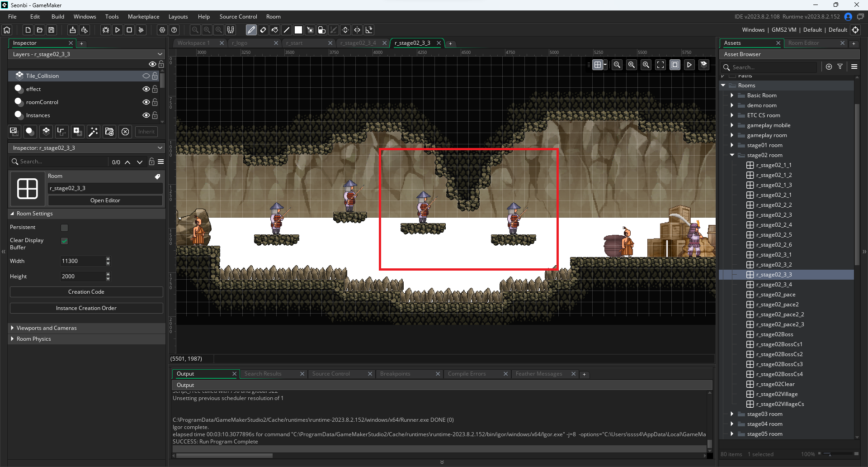The width and height of the screenshot is (868, 467).
Task: Click the Create Executable icon
Action: [72, 30]
